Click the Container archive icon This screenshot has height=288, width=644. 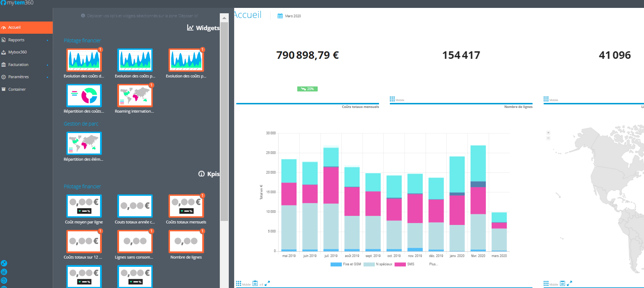4,89
